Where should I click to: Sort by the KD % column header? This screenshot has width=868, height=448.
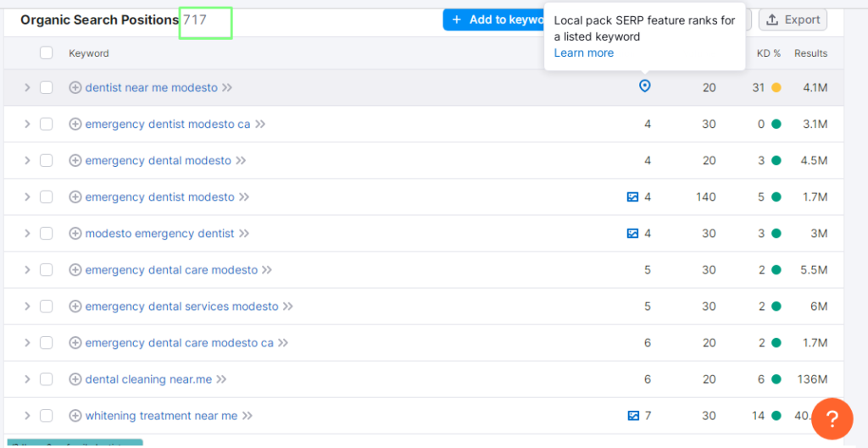768,53
